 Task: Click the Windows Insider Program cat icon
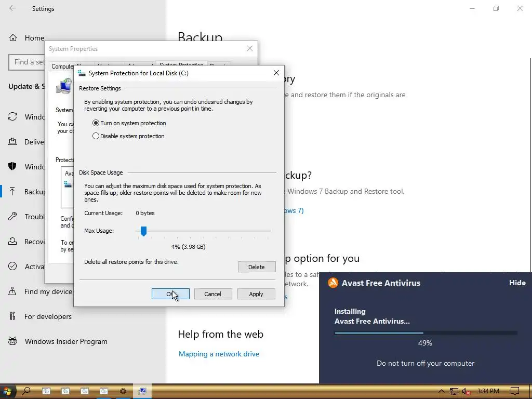click(12, 341)
